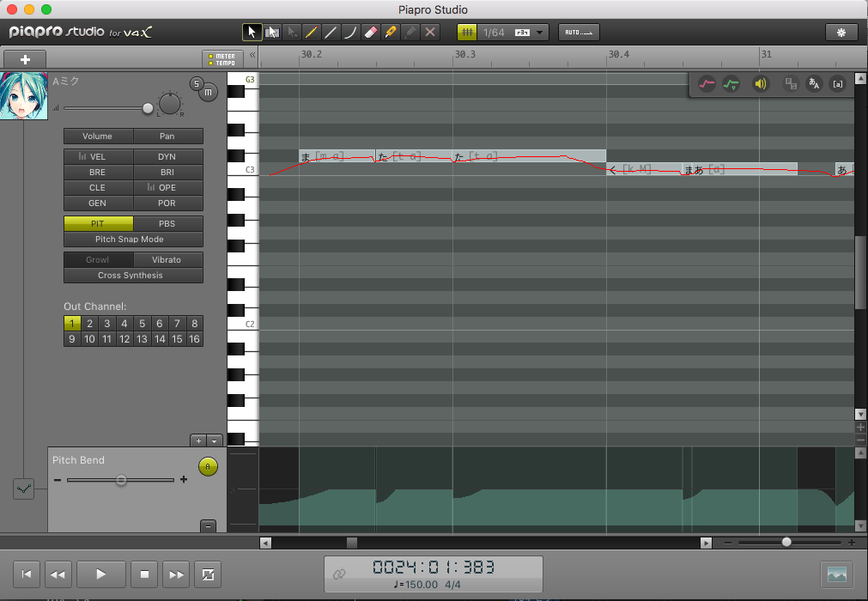868x601 pixels.
Task: Remove Pitch Bend lane with minus button
Action: pyautogui.click(x=208, y=525)
